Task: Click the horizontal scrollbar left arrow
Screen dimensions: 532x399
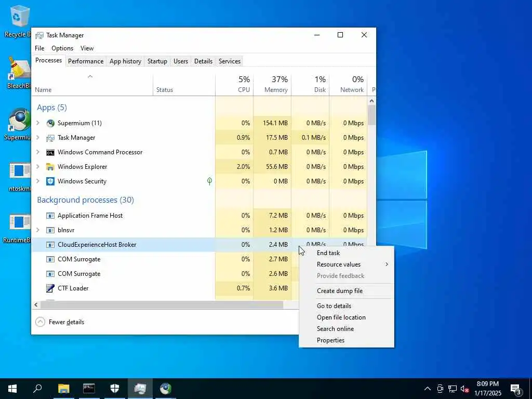Action: [x=36, y=304]
